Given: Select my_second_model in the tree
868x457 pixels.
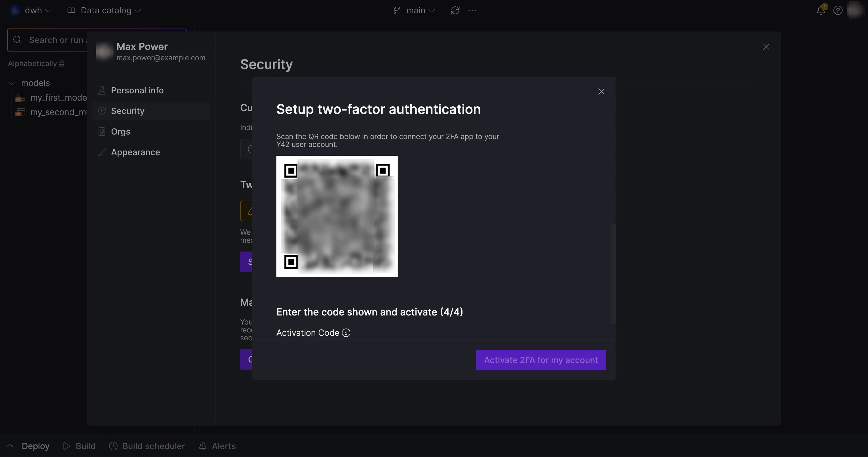Looking at the screenshot, I should [x=51, y=112].
